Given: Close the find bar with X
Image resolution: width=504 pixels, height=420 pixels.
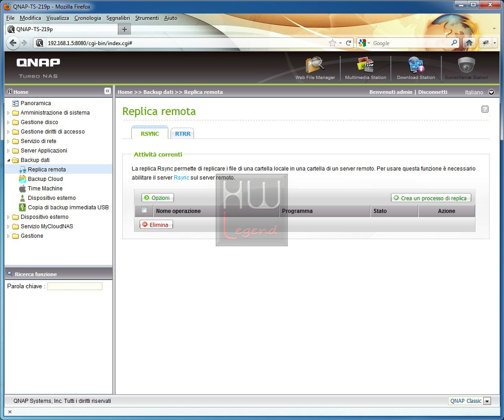Looking at the screenshot, I should pos(10,411).
